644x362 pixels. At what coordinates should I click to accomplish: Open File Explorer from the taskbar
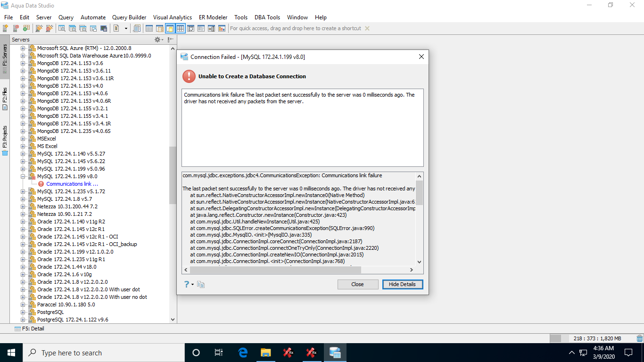click(266, 353)
